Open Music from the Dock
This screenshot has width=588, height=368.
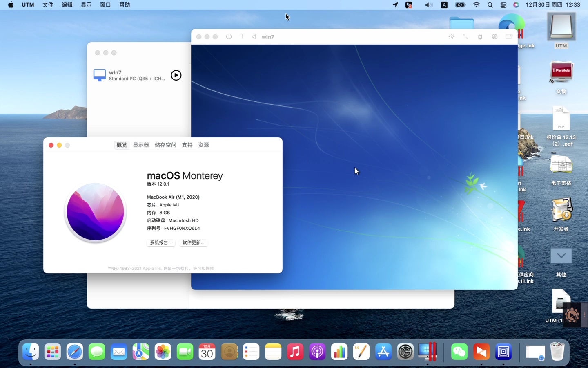[295, 352]
